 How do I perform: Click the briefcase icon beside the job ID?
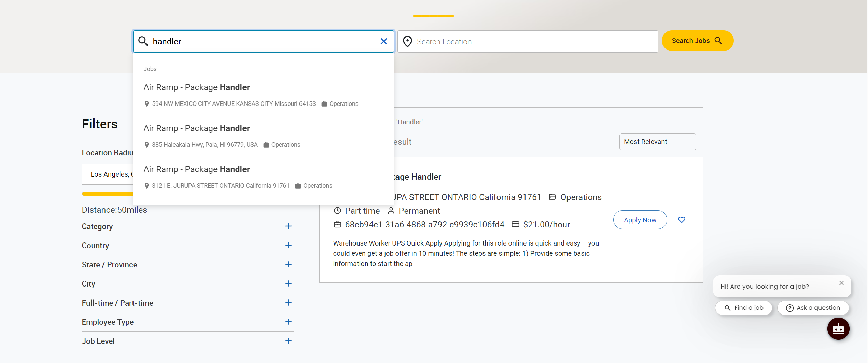click(x=337, y=224)
